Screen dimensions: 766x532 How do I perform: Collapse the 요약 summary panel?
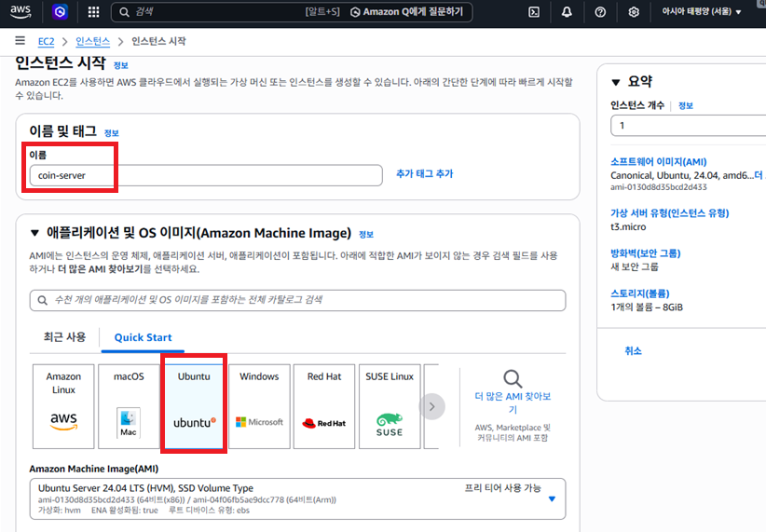616,83
